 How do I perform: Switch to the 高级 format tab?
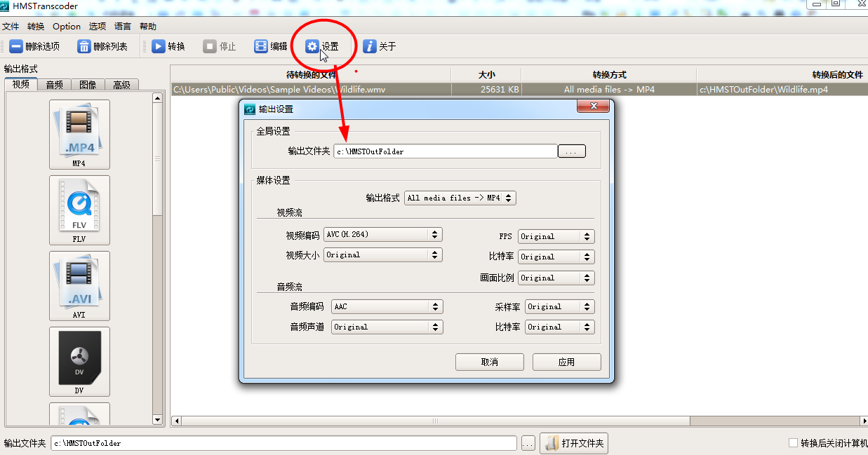(121, 85)
